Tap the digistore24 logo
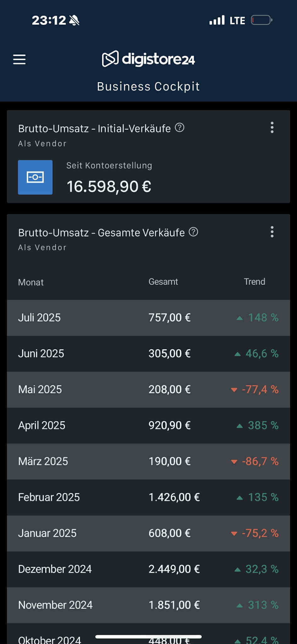Image resolution: width=297 pixels, height=644 pixels. [x=148, y=59]
